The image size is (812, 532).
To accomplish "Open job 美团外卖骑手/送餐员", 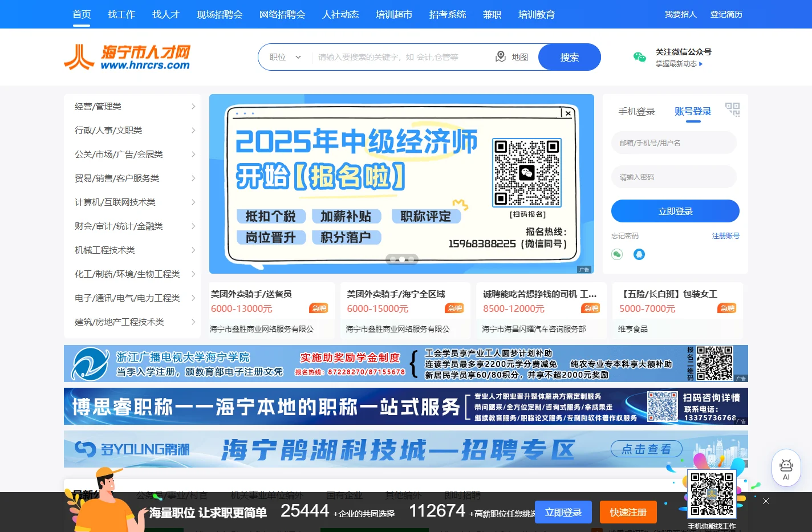I will point(251,294).
